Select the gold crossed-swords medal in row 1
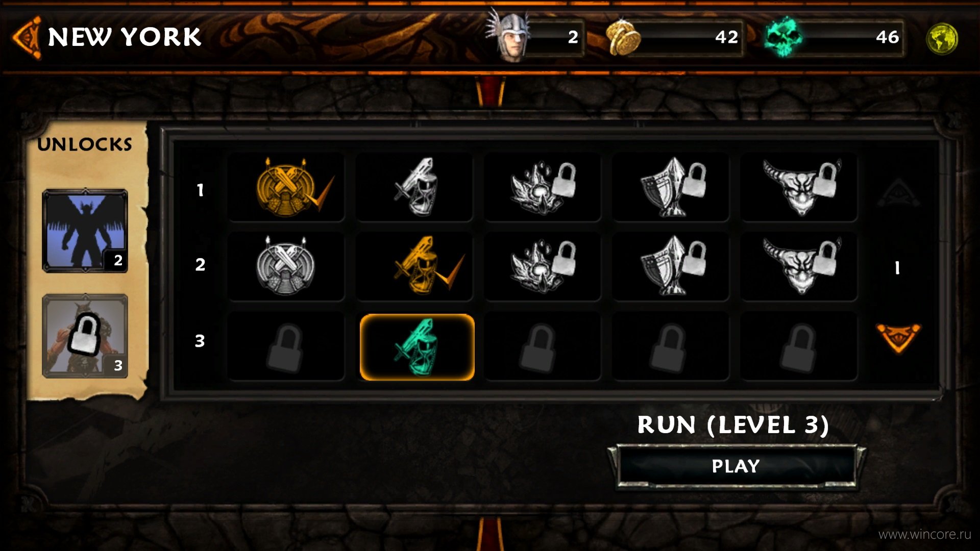 [x=286, y=187]
